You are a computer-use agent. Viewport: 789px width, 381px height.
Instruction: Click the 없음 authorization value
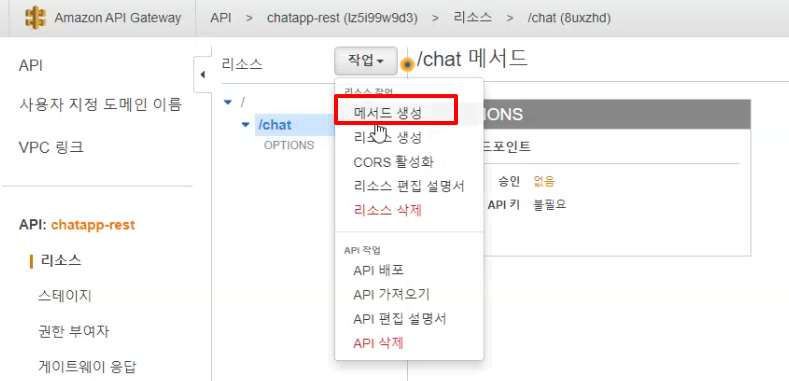544,181
